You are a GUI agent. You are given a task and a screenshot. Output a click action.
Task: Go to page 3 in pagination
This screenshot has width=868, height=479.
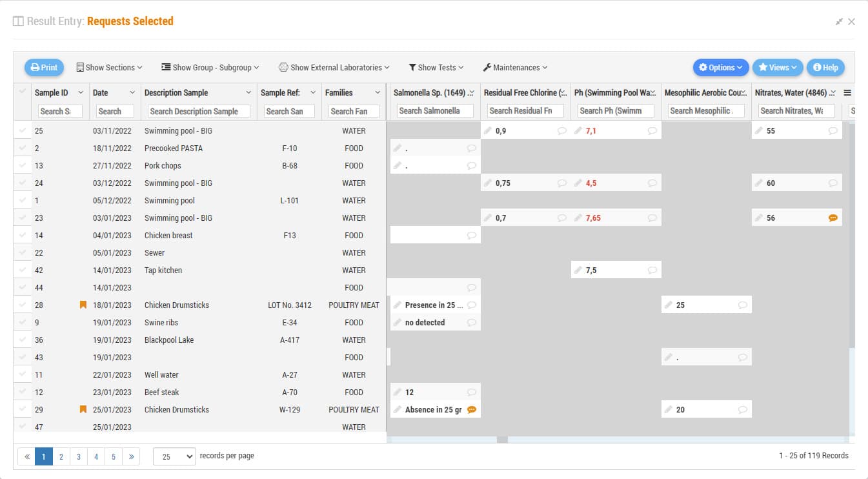(x=78, y=456)
